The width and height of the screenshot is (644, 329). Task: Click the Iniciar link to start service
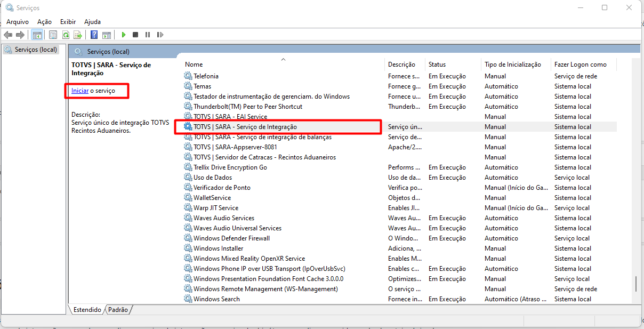(80, 91)
